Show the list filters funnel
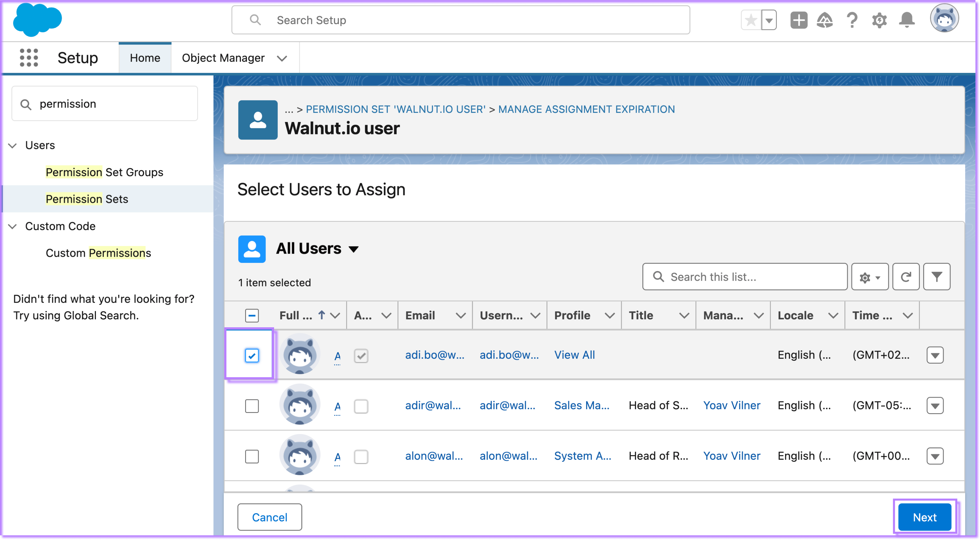The image size is (980, 540). [x=937, y=277]
